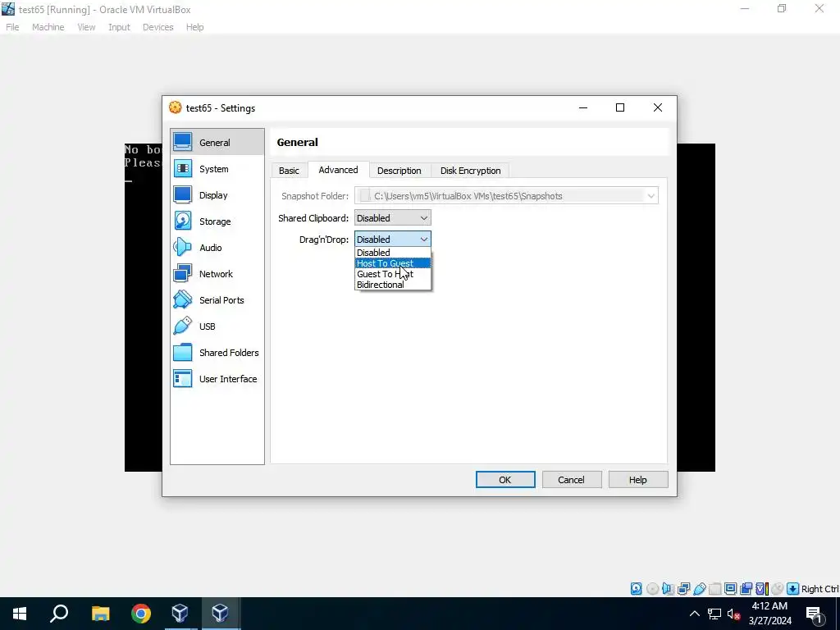Open the Windows Start menu
The width and height of the screenshot is (840, 630).
pos(20,614)
